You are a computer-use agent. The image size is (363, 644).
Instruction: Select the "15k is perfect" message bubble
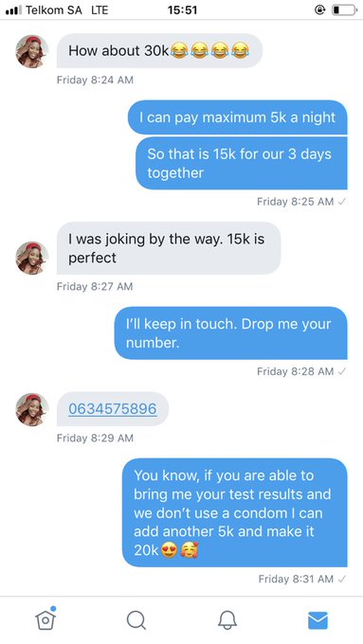(x=169, y=248)
